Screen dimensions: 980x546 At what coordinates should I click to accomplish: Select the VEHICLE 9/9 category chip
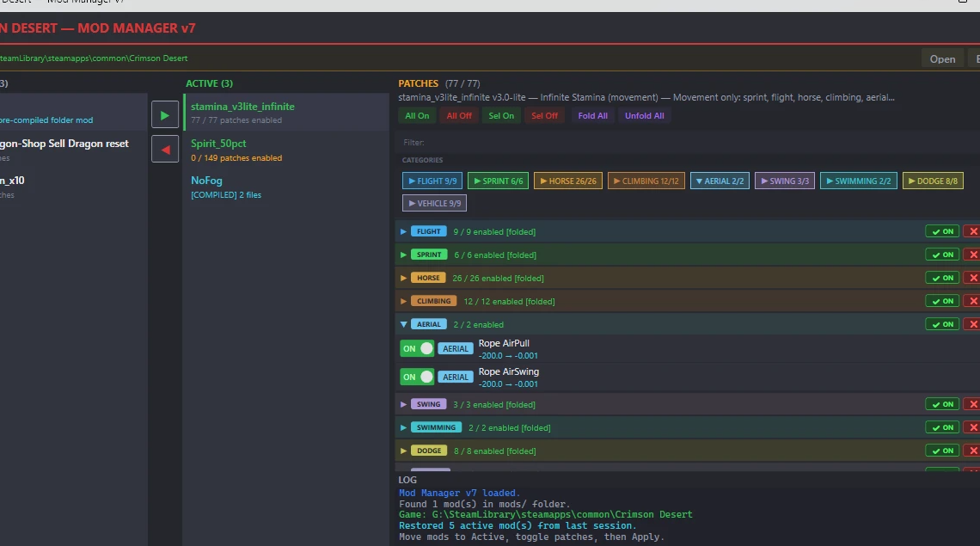tap(434, 203)
